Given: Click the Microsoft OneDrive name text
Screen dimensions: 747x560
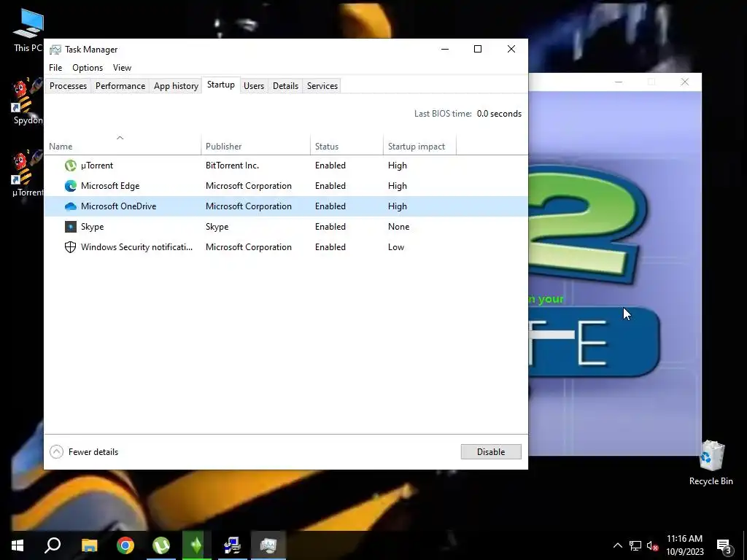Looking at the screenshot, I should click(x=119, y=206).
